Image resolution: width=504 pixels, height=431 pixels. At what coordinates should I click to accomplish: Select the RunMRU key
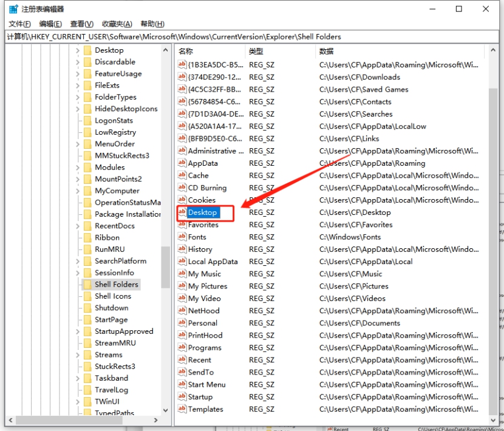coord(110,249)
